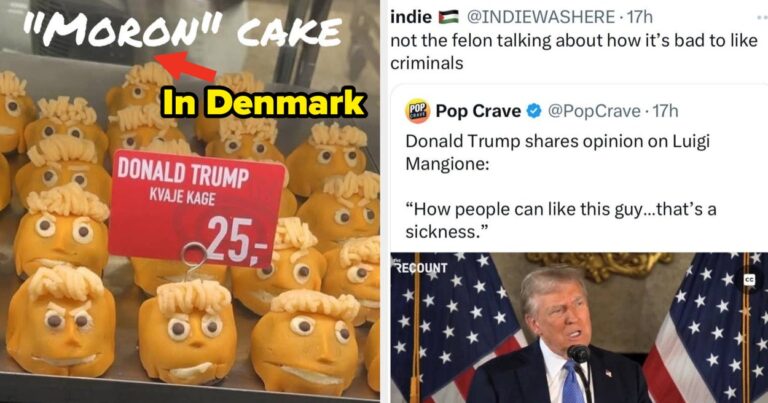Click the felon comment tweet text
This screenshot has width=768, height=403.
(x=574, y=52)
